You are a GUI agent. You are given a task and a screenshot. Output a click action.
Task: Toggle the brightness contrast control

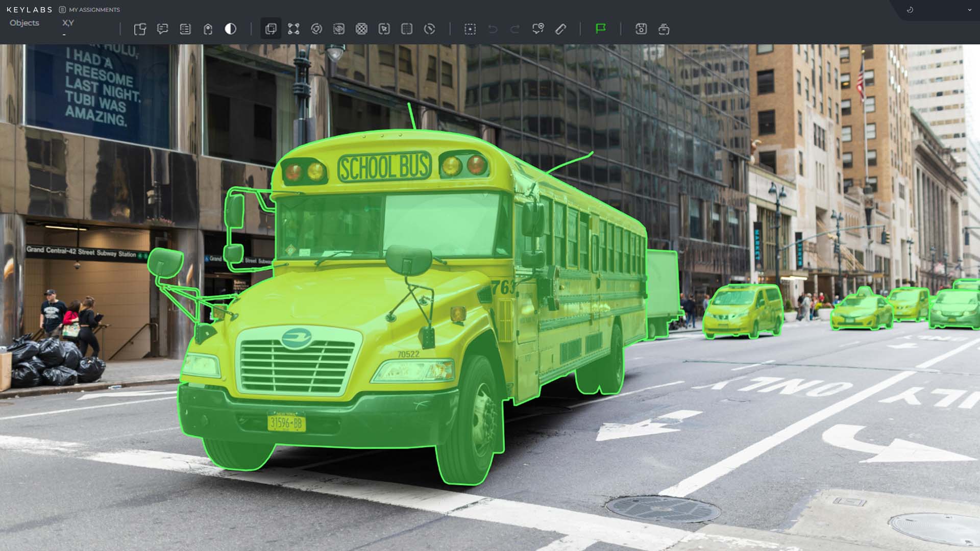(231, 29)
